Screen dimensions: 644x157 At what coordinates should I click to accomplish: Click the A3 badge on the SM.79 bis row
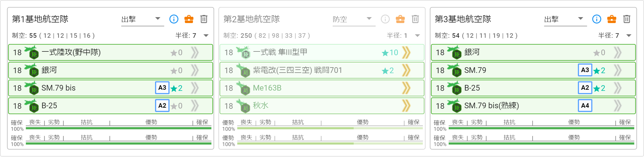pos(162,88)
